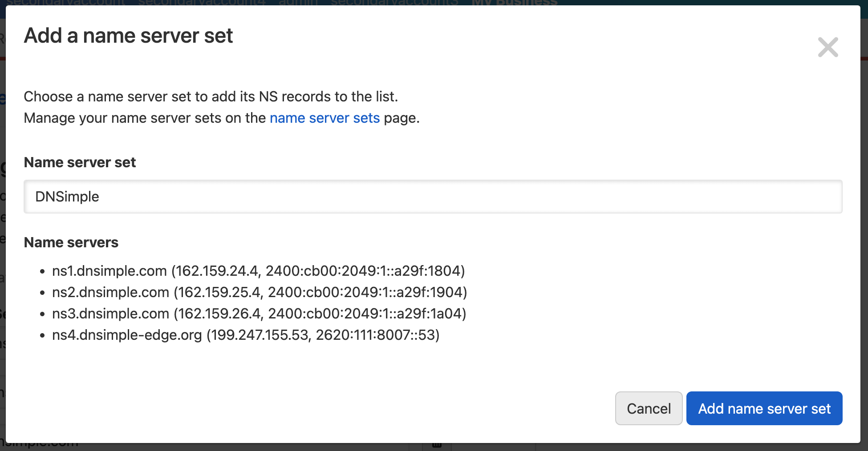Click the trash icon below the dialog
The width and height of the screenshot is (868, 451).
437,445
